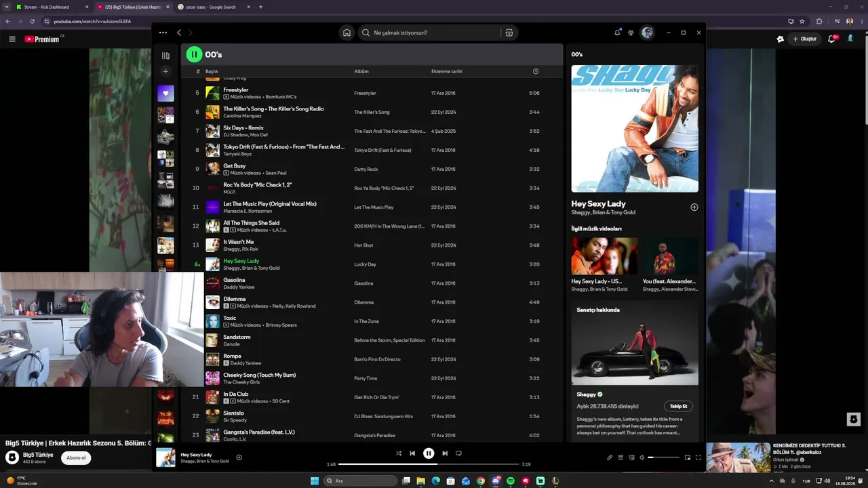The height and width of the screenshot is (488, 868).
Task: Open Liked Songs in the sidebar
Action: click(x=165, y=94)
